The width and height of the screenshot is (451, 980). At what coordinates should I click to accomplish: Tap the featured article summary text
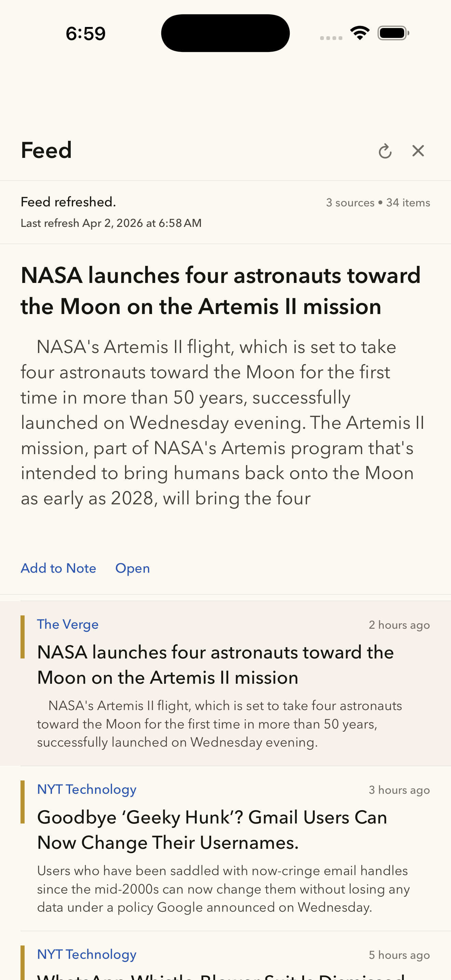click(222, 422)
